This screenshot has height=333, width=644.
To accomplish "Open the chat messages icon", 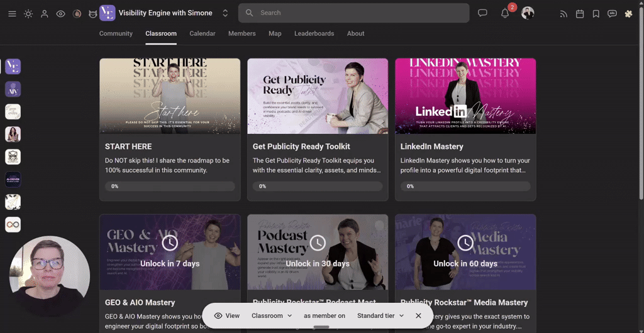I will tap(482, 13).
